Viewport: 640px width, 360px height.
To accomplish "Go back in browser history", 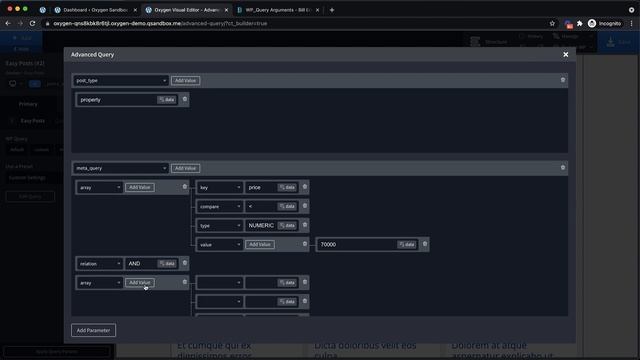I will click(x=8, y=24).
